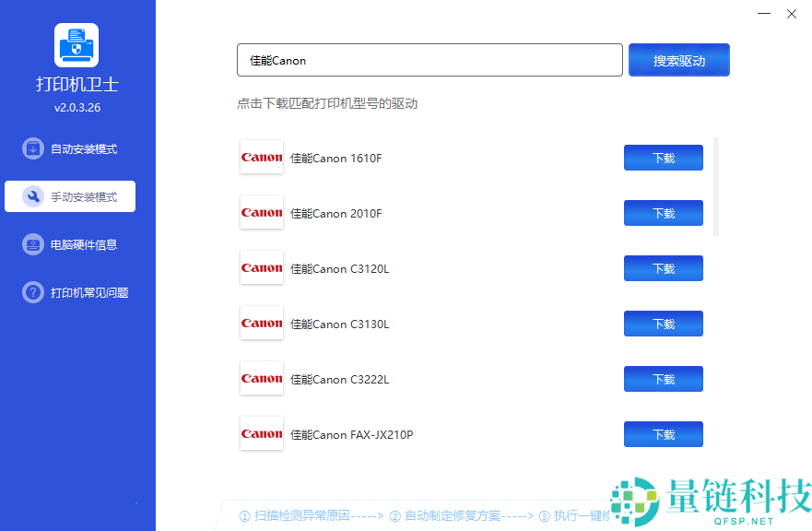
Task: Click the Canon logo beside 1610F
Action: point(262,157)
